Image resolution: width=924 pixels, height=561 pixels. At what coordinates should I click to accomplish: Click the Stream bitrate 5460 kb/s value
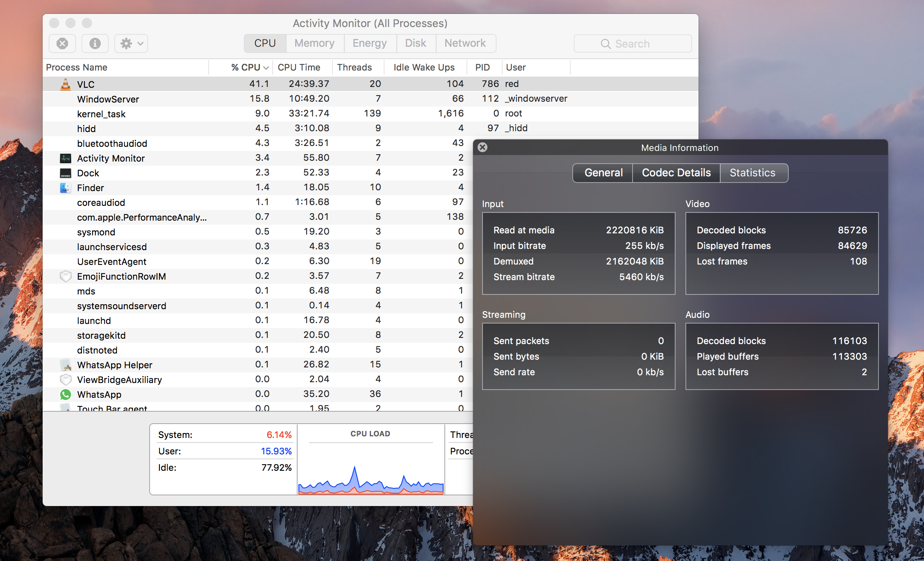coord(642,277)
